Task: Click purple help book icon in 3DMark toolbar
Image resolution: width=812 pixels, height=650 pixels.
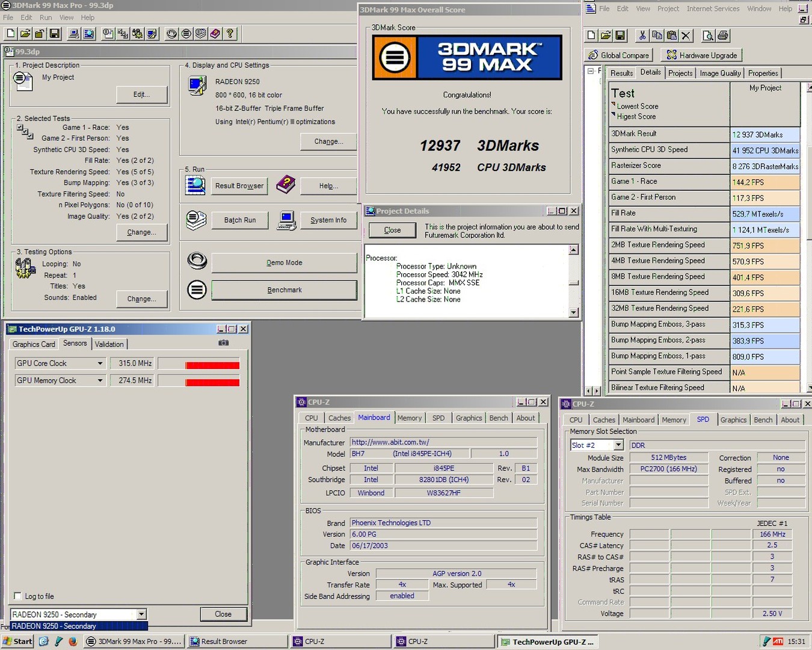Action: [215, 34]
